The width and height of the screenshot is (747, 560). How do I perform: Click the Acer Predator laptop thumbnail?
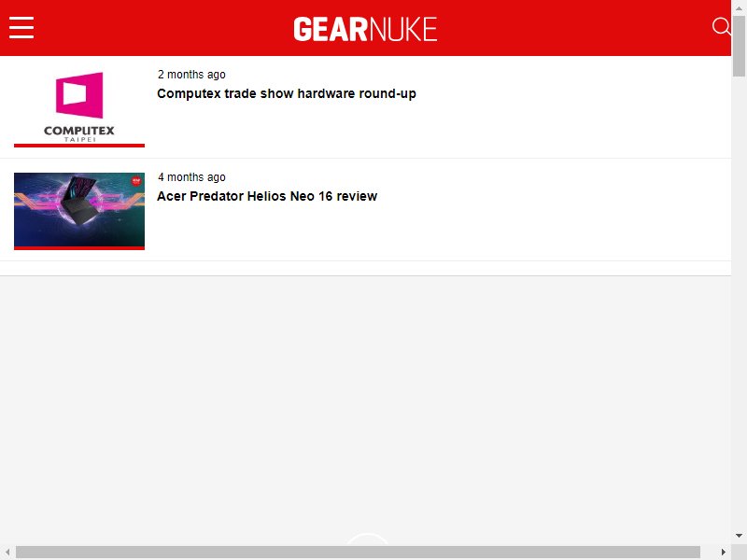click(79, 211)
